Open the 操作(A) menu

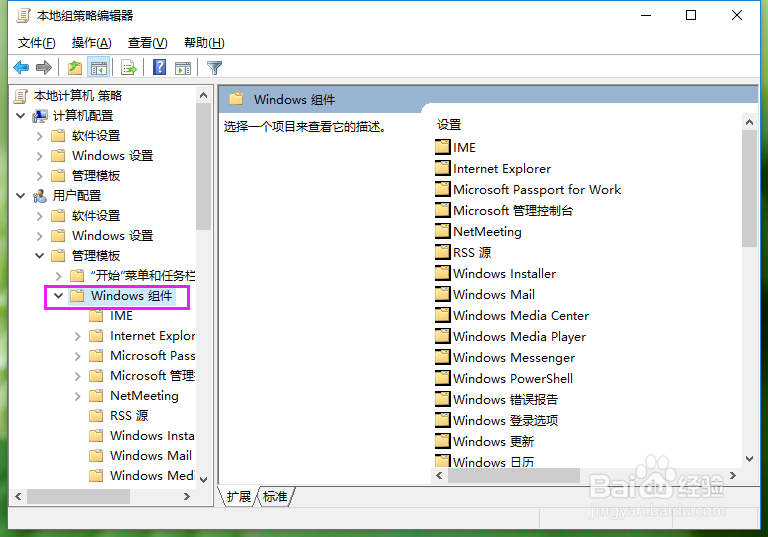92,43
